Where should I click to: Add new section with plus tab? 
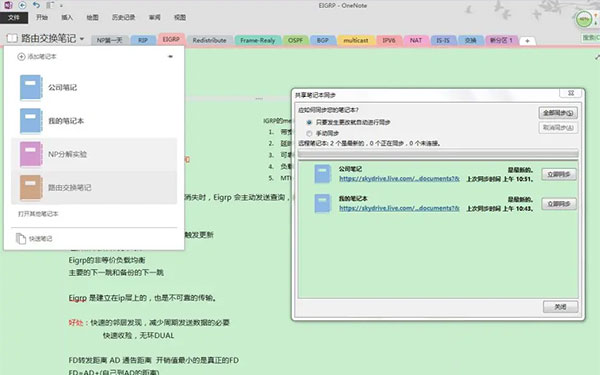(x=527, y=41)
